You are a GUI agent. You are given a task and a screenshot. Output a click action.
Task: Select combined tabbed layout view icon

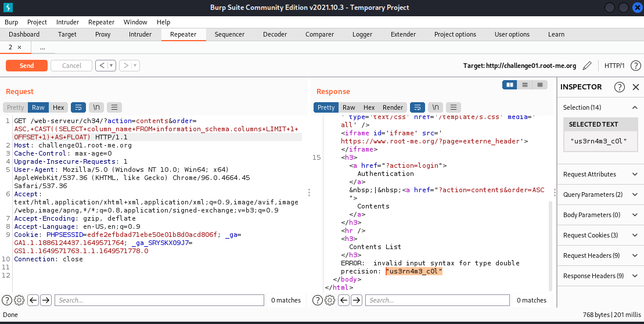click(539, 85)
